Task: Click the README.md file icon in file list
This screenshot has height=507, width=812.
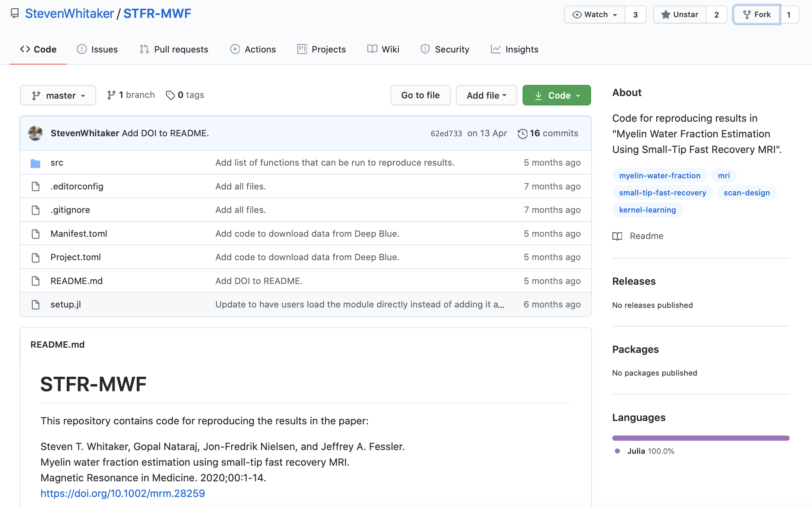Action: pos(35,281)
